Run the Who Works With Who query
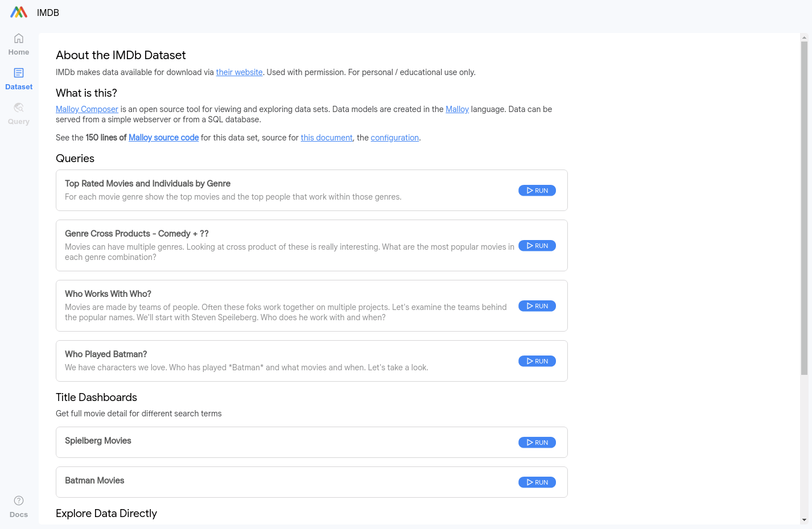Image resolution: width=812 pixels, height=529 pixels. pos(537,306)
